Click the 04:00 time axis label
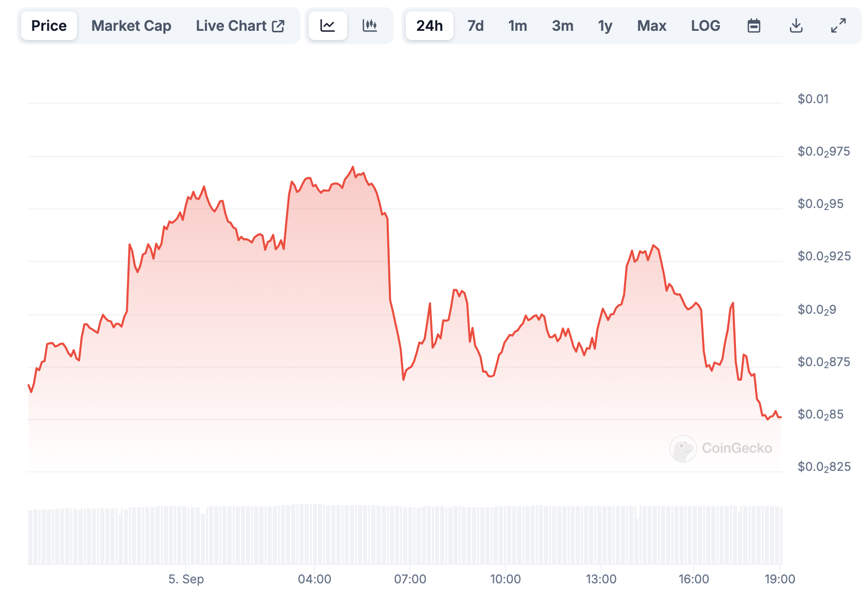Screen dimensions: 868x608 pyautogui.click(x=314, y=579)
